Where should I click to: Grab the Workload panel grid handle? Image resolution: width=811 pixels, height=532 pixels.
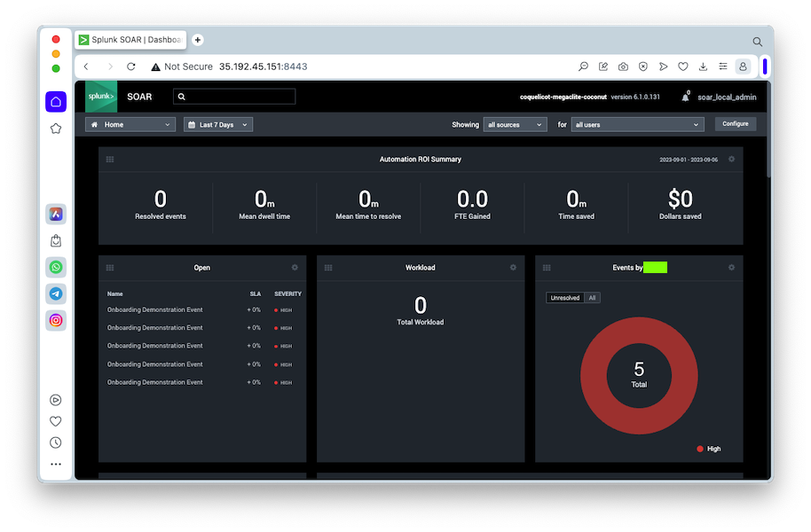tap(328, 267)
